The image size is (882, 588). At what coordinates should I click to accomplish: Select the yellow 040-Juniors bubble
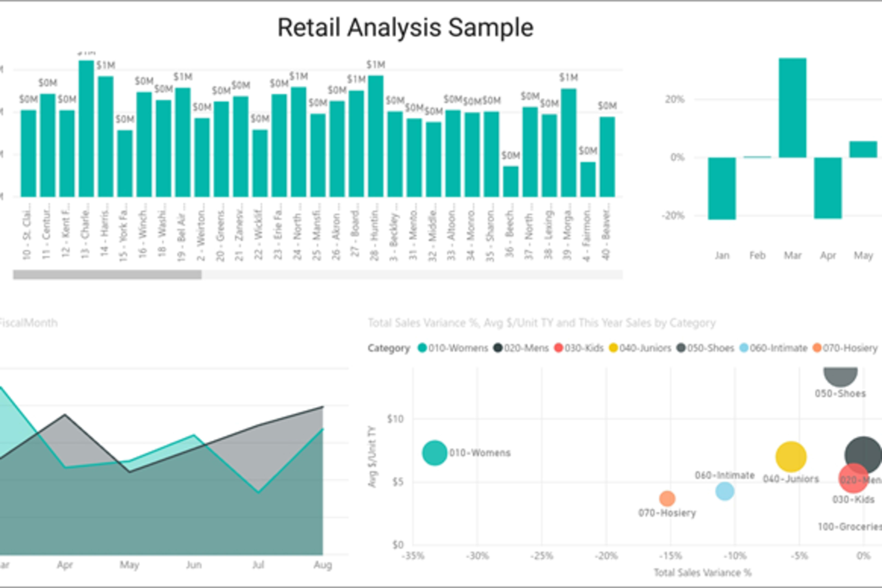(x=791, y=457)
